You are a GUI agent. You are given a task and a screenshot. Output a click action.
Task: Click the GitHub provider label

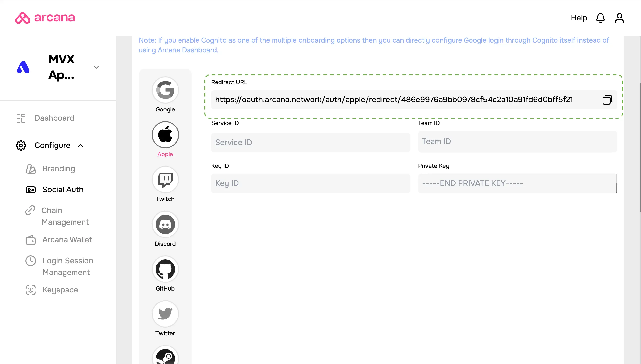pyautogui.click(x=165, y=289)
